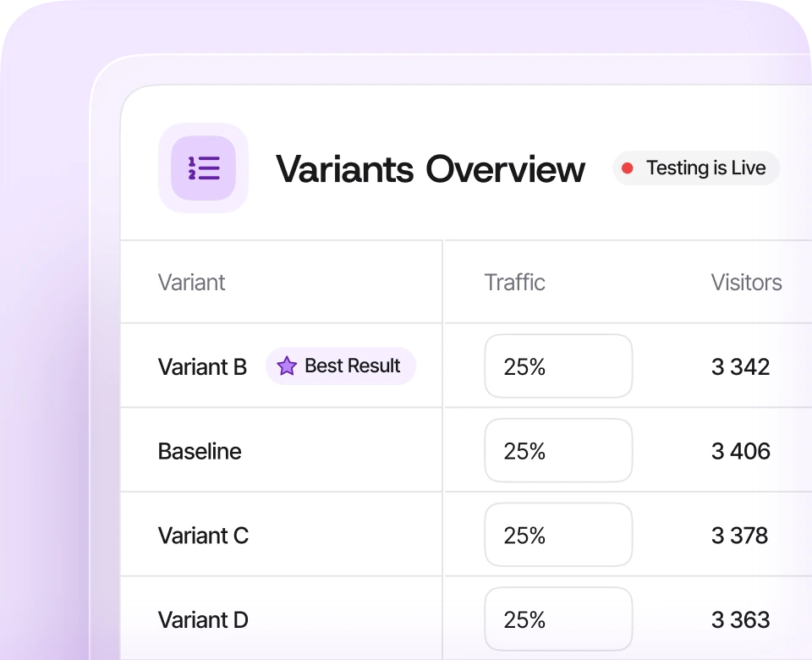Click the Variant column header

point(192,283)
